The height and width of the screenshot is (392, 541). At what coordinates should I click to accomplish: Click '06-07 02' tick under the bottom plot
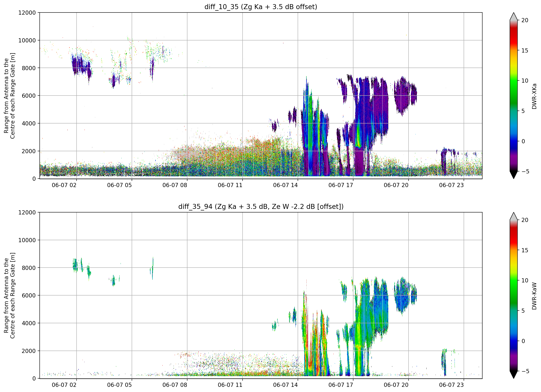coord(64,385)
